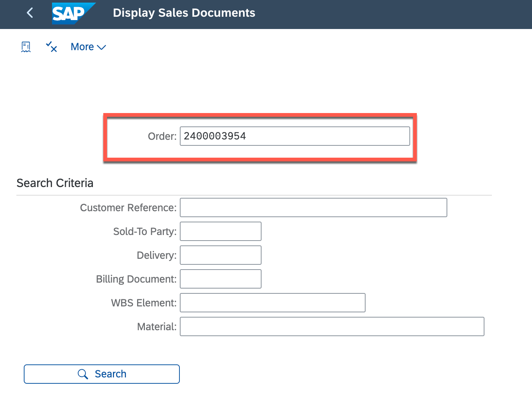Click the WBS Element text field

272,303
